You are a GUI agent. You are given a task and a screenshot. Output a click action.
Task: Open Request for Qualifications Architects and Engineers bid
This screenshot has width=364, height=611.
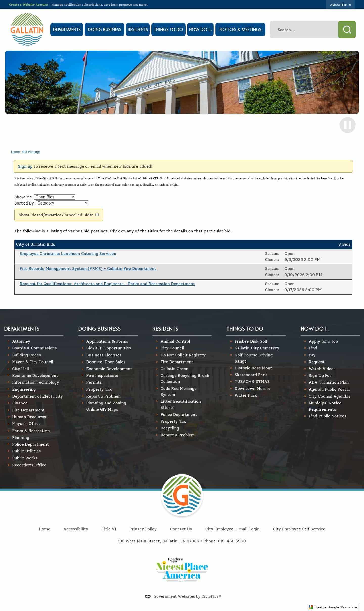107,284
